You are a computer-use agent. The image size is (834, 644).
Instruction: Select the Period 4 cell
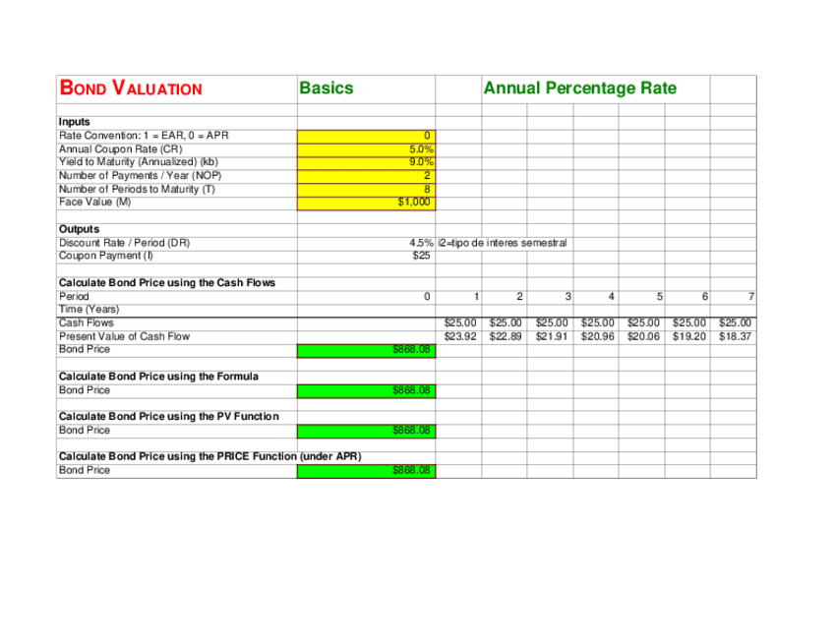[x=596, y=297]
